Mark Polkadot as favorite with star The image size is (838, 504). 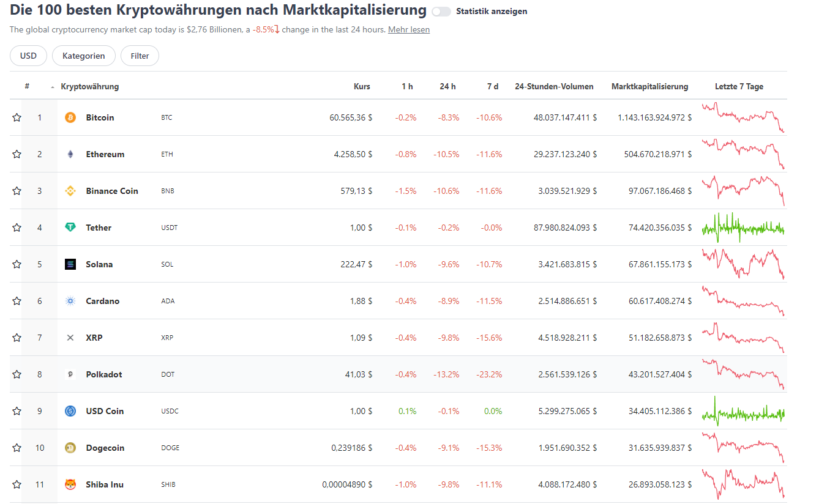point(17,374)
